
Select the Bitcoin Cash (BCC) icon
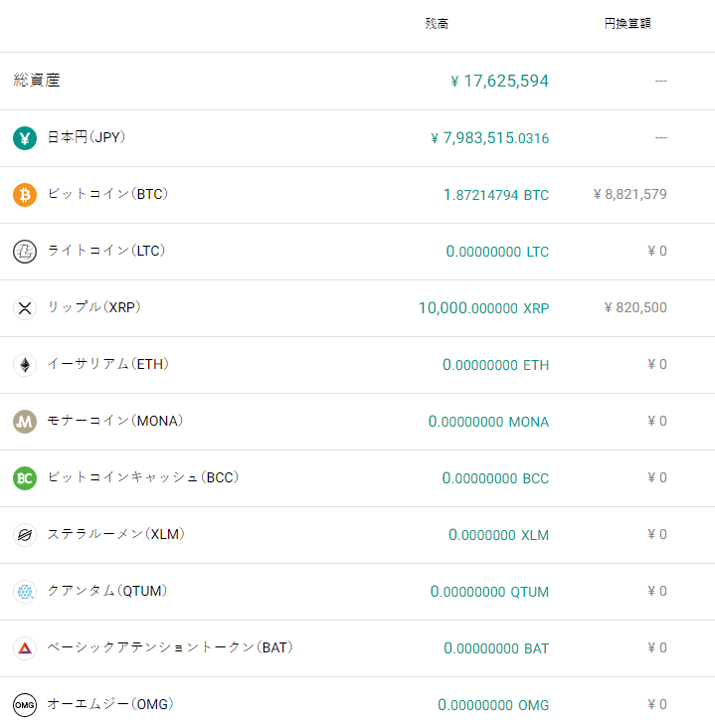[25, 478]
